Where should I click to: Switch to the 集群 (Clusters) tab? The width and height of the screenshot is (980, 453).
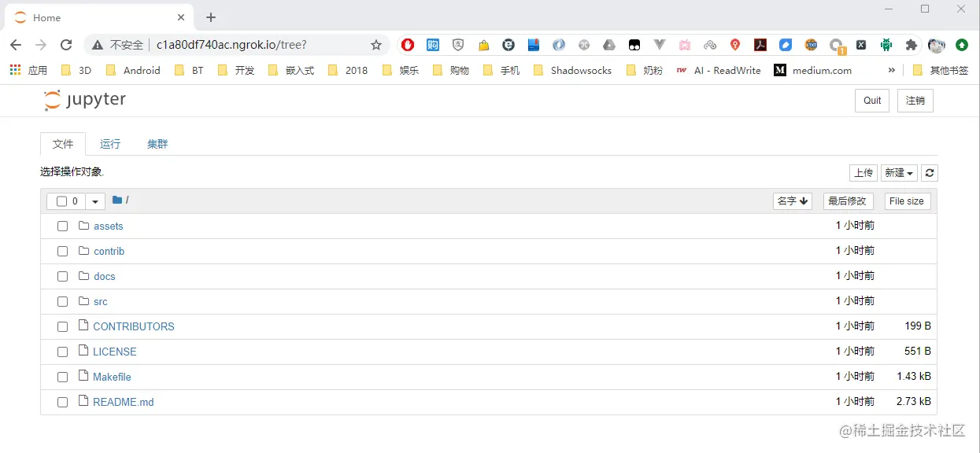coord(157,144)
